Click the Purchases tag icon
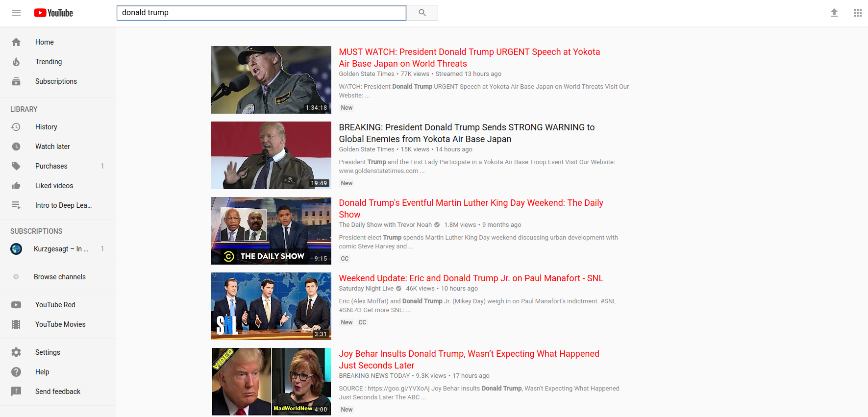 coord(16,166)
